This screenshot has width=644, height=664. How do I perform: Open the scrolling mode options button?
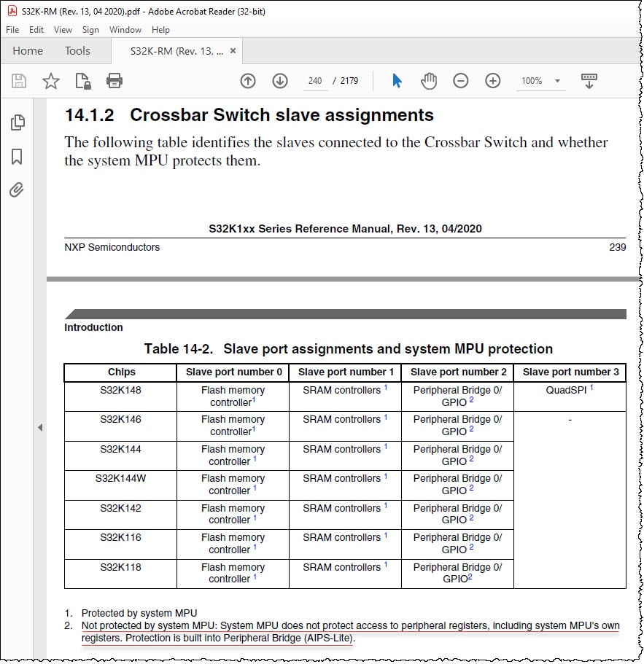(x=589, y=80)
